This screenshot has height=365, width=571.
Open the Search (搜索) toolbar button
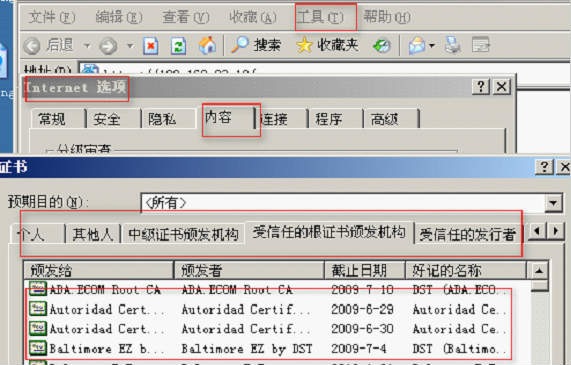(256, 45)
